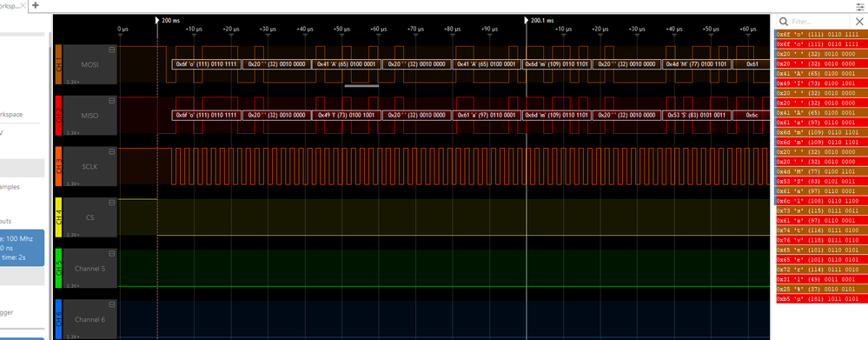Click MOSI decoded byte 0x6f 'o' bubble

(207, 64)
